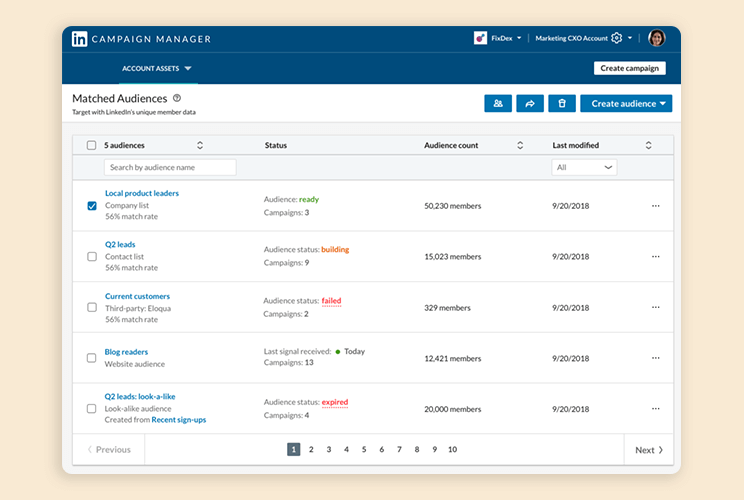This screenshot has width=744, height=500.
Task: Open the Local product leaders audience link
Action: (142, 193)
